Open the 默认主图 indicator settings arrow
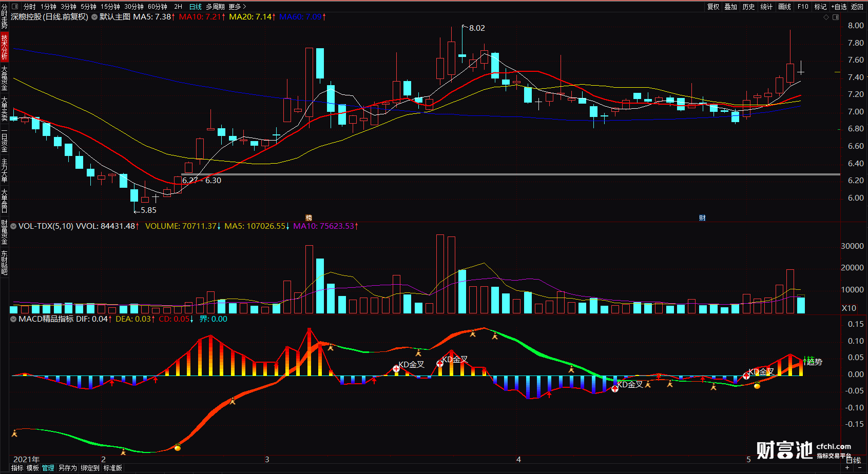 pyautogui.click(x=94, y=17)
